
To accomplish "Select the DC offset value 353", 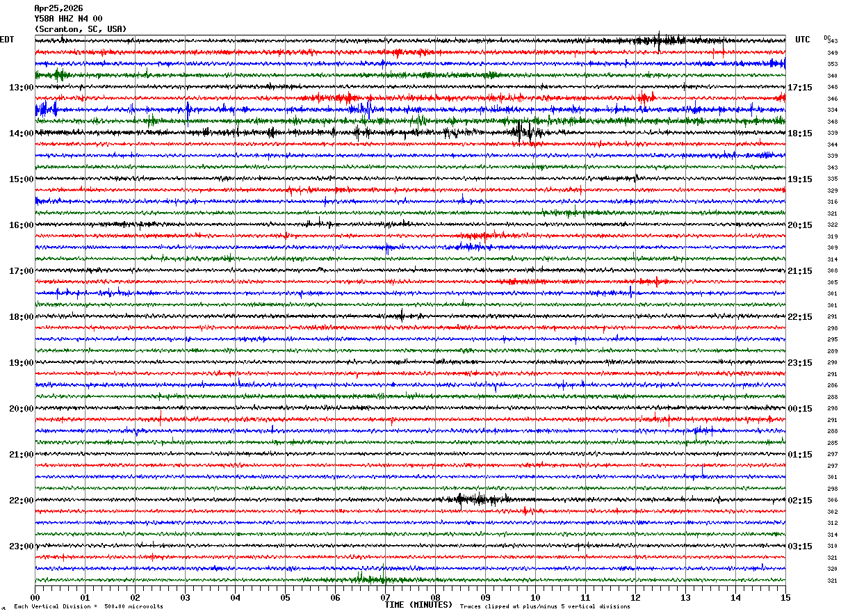I will pos(832,64).
